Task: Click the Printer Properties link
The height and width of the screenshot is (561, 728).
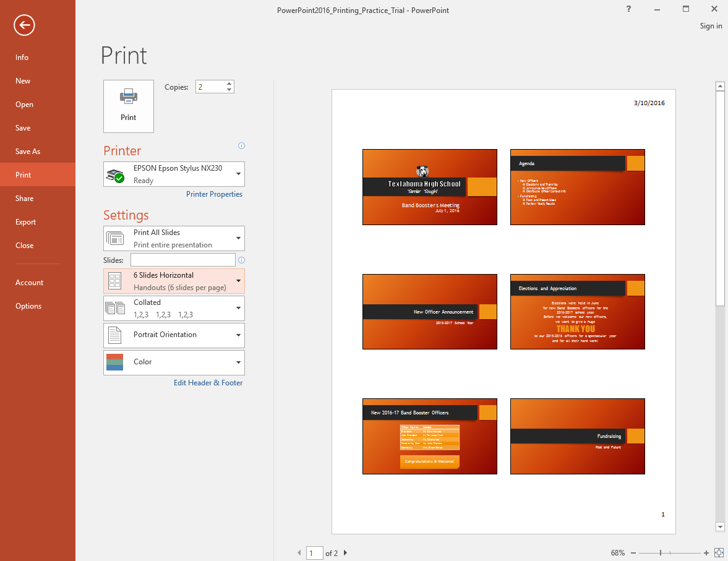Action: (214, 194)
